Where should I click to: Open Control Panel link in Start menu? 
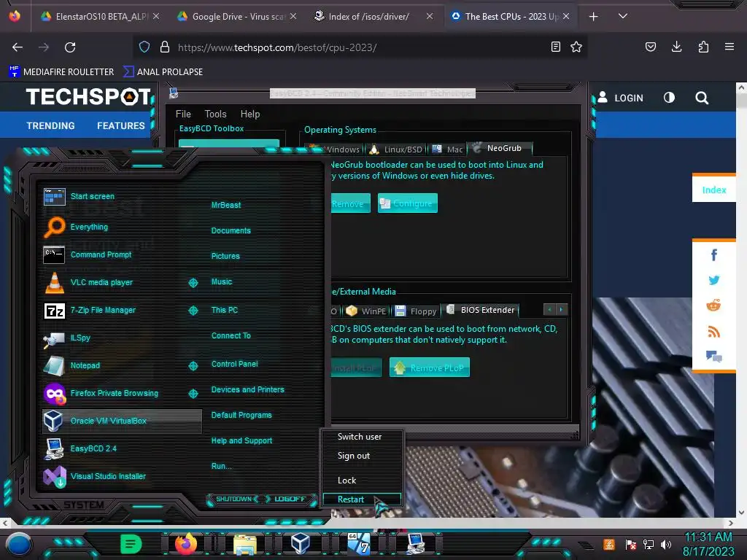(x=234, y=364)
